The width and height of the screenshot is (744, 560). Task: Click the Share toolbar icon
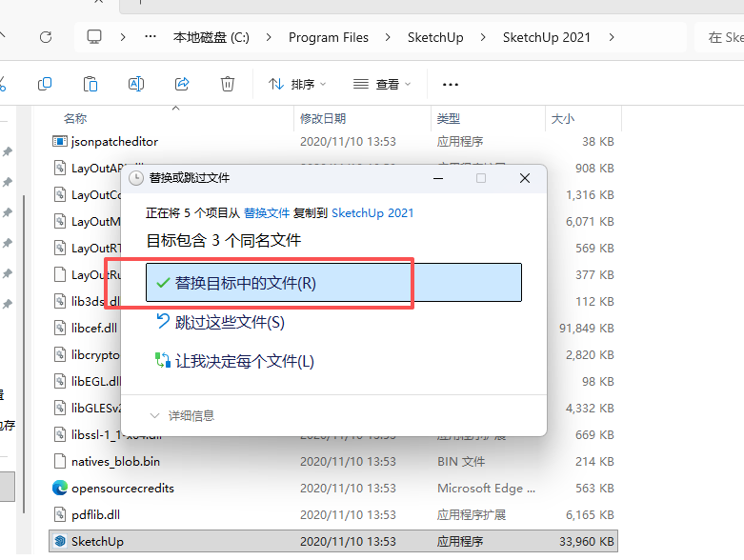click(182, 85)
